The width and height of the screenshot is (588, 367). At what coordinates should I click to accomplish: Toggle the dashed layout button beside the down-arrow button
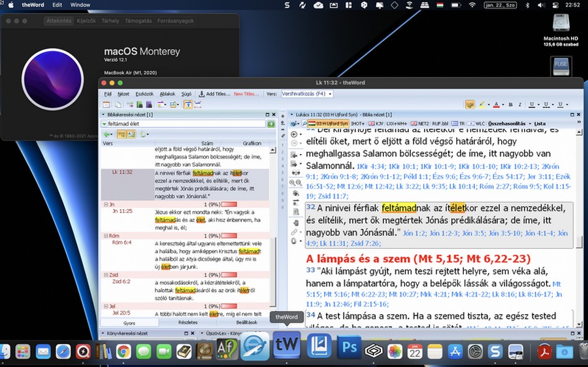pyautogui.click(x=197, y=104)
